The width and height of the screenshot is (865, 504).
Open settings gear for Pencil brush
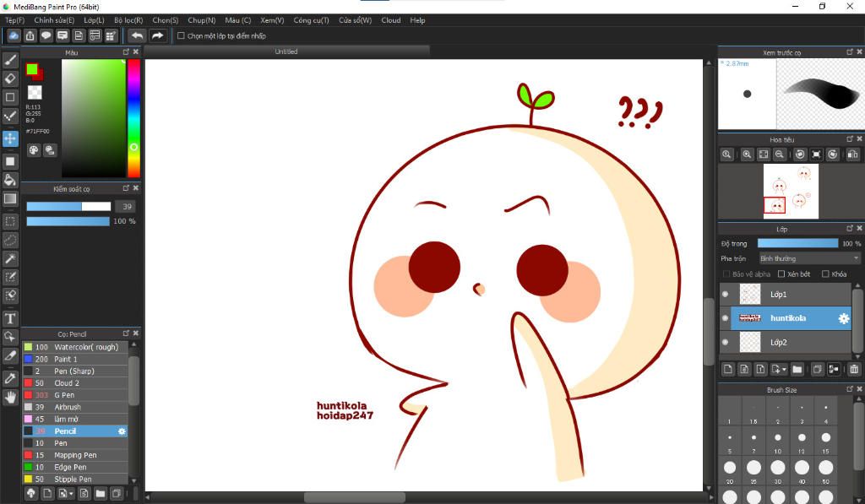click(122, 431)
